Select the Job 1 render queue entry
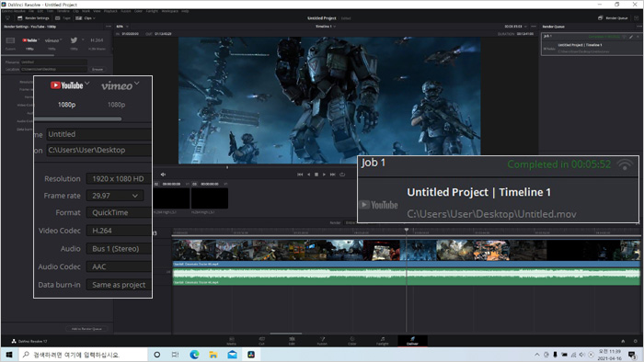 tap(591, 44)
